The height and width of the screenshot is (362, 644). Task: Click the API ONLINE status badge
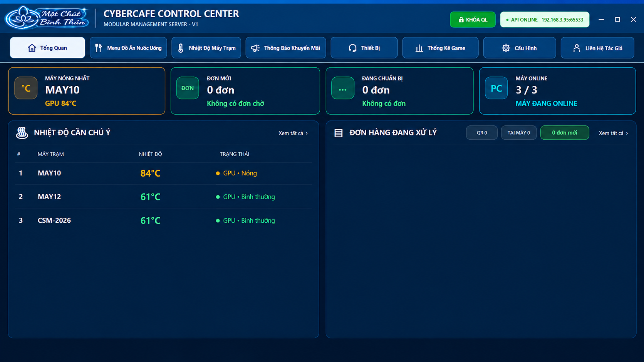(x=545, y=20)
